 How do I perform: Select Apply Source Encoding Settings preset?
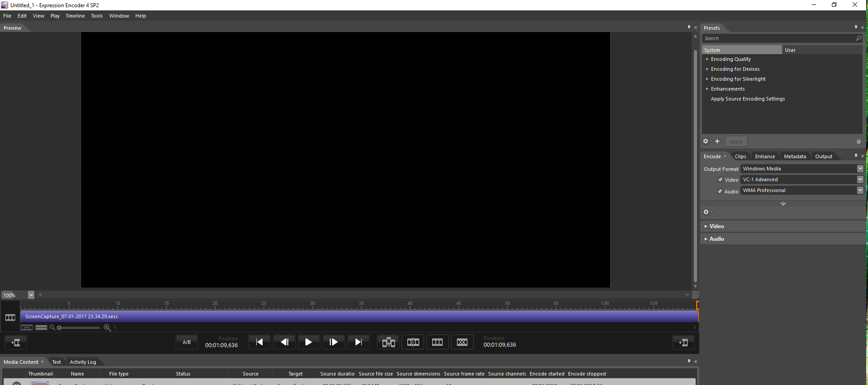(x=748, y=99)
